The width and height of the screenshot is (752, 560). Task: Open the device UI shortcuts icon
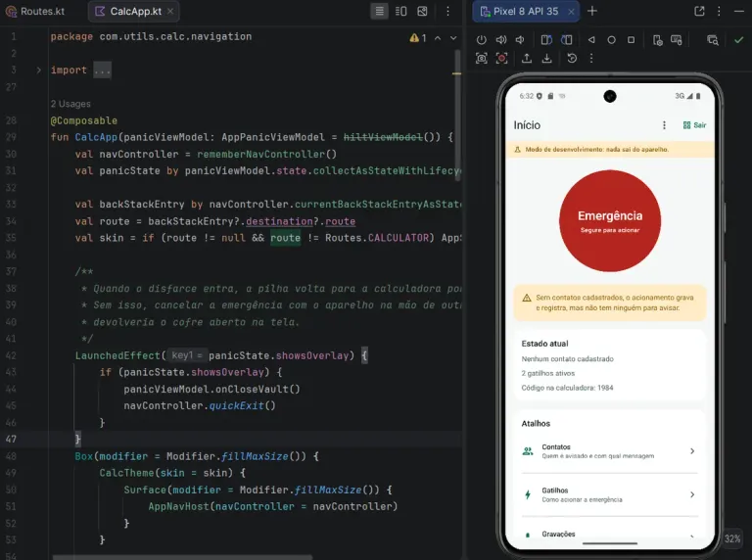coord(658,40)
